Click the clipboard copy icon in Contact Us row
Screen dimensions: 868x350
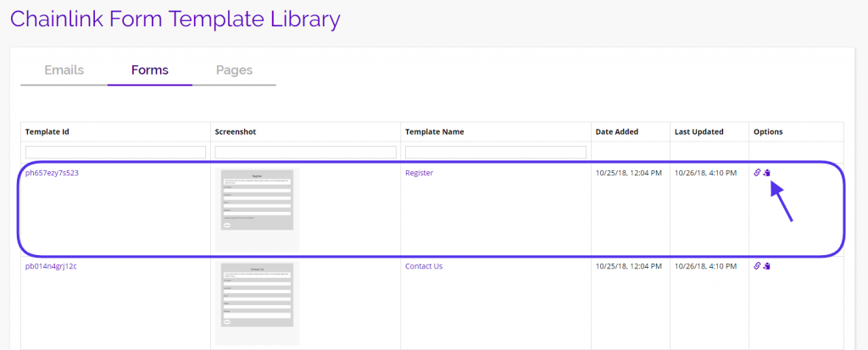pos(766,266)
